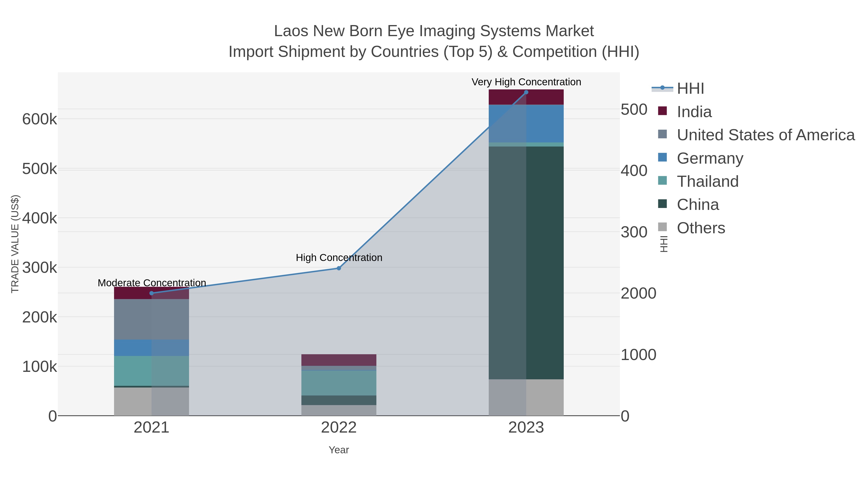Toggle the HHI legend entry
The image size is (868, 488).
coord(678,89)
